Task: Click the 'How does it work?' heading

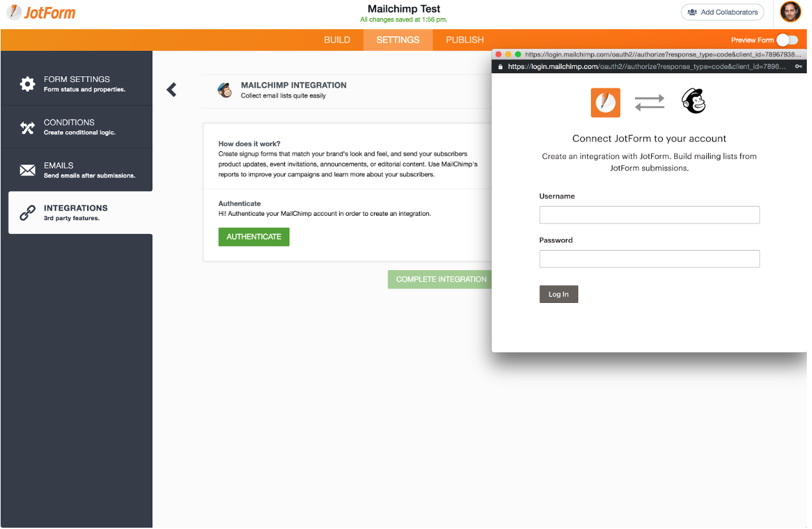Action: [x=249, y=144]
